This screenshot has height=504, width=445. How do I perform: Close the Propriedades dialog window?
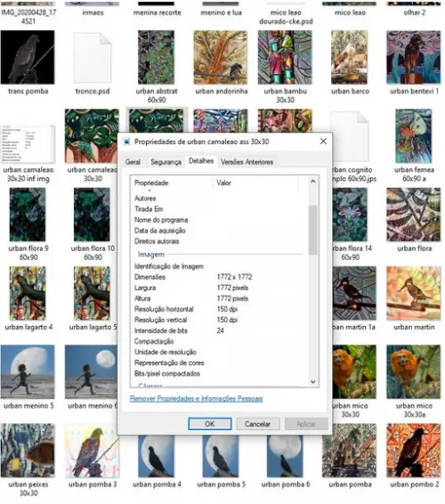point(323,142)
